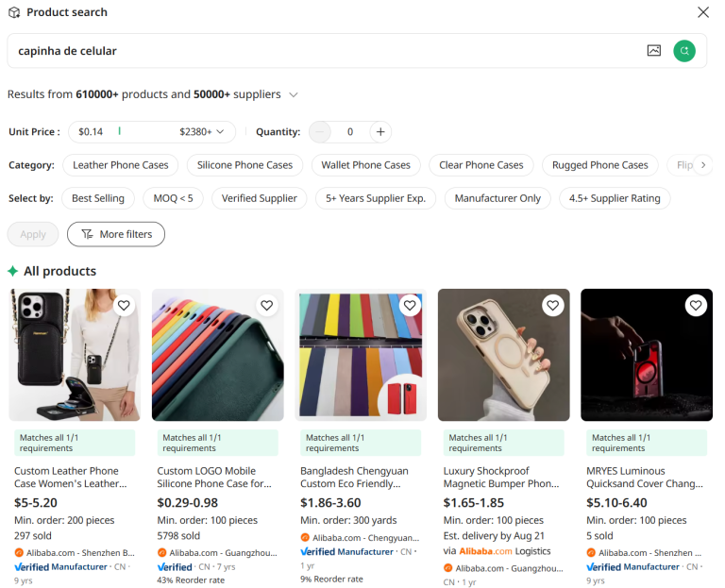
Task: Click the $5.10-6.40 price
Action: coord(616,503)
